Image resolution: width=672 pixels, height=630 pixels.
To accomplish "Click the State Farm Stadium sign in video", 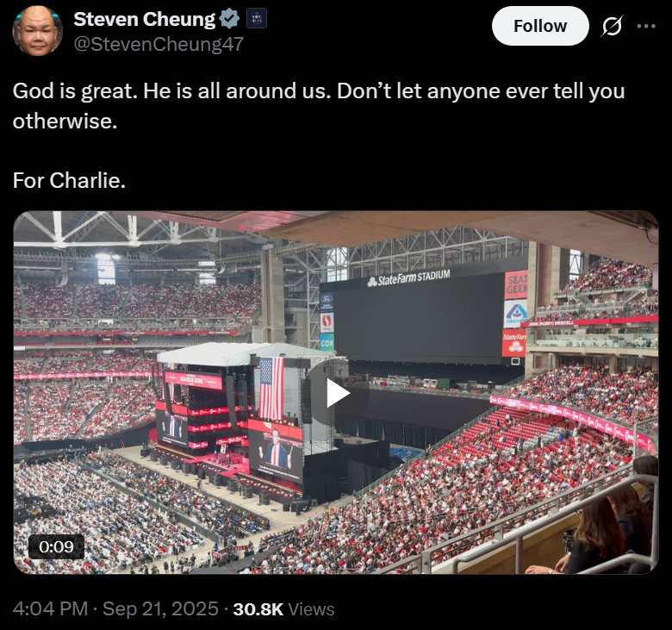I will click(409, 278).
